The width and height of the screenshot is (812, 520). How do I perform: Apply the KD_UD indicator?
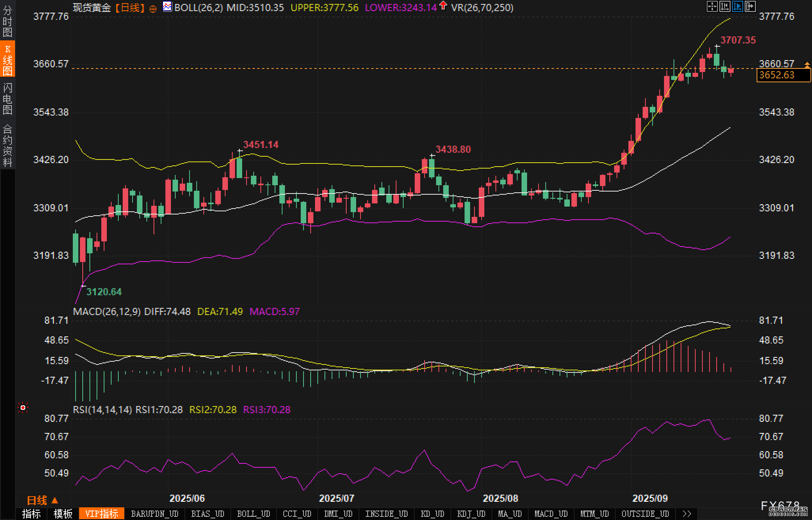tap(433, 514)
